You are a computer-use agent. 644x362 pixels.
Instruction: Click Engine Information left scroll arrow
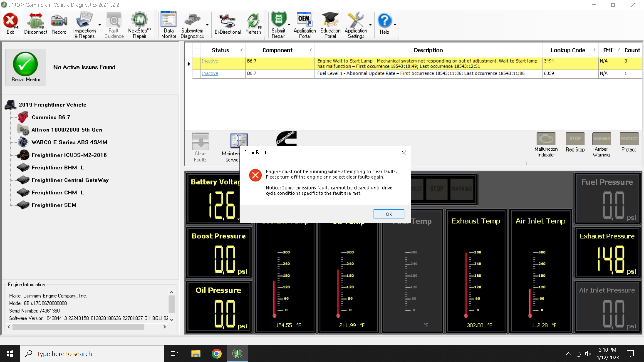9,327
